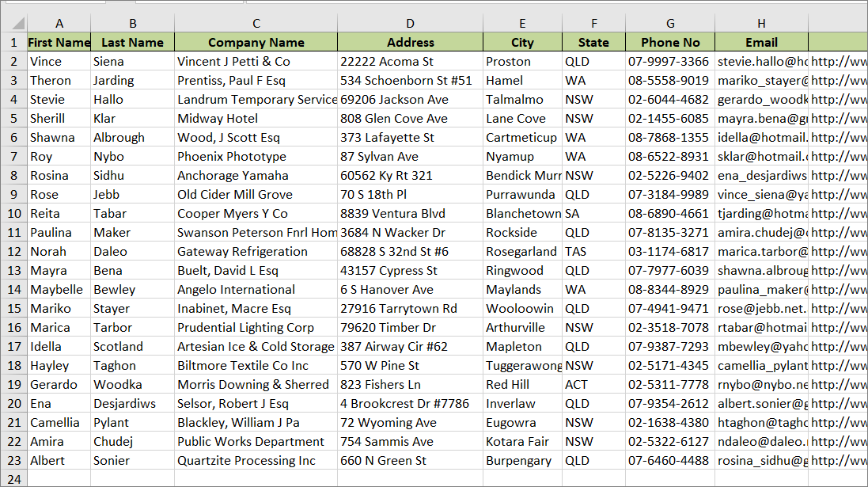This screenshot has width=868, height=487.
Task: Select first name cell Camellia
Action: pyautogui.click(x=59, y=423)
